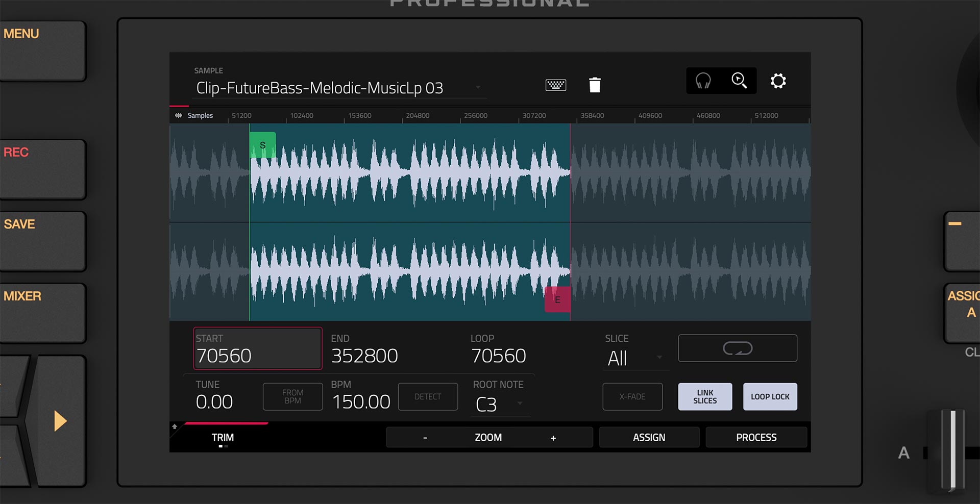Toggle the Loop Lock button
This screenshot has width=980, height=504.
point(770,396)
